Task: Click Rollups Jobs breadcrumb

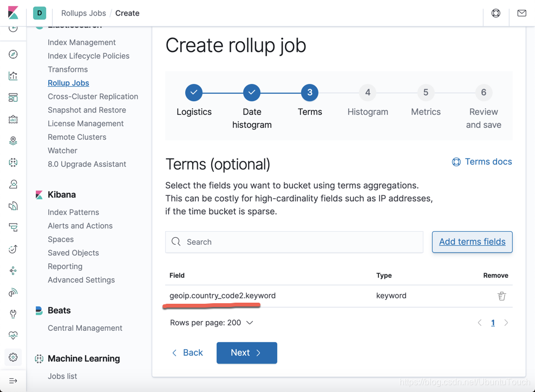Action: 83,13
